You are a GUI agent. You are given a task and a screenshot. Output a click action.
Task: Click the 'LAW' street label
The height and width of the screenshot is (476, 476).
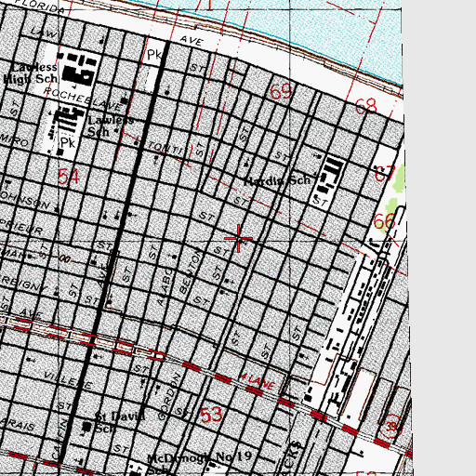click(44, 32)
